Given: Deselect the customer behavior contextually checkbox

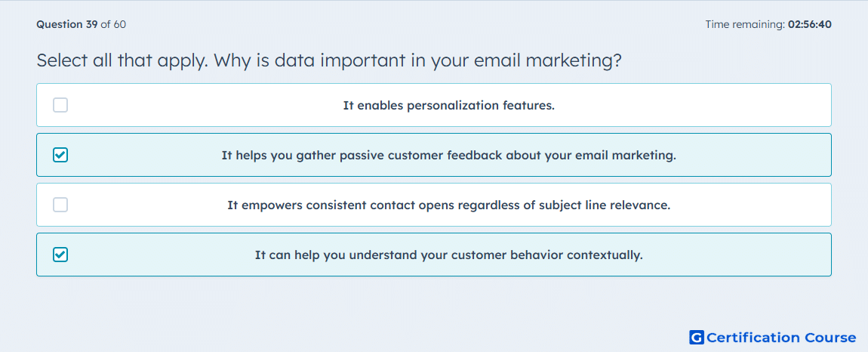Looking at the screenshot, I should [x=60, y=255].
